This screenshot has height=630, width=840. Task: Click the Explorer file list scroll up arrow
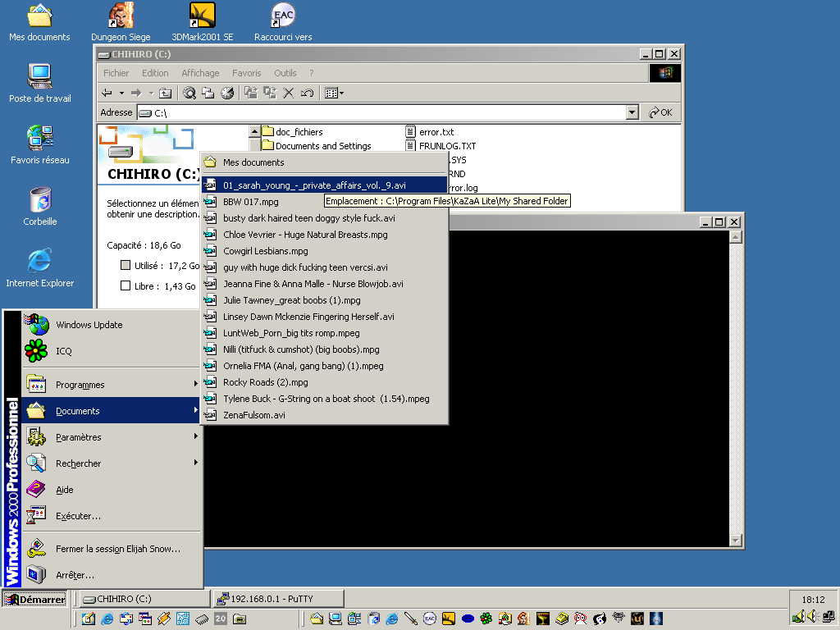click(x=255, y=131)
